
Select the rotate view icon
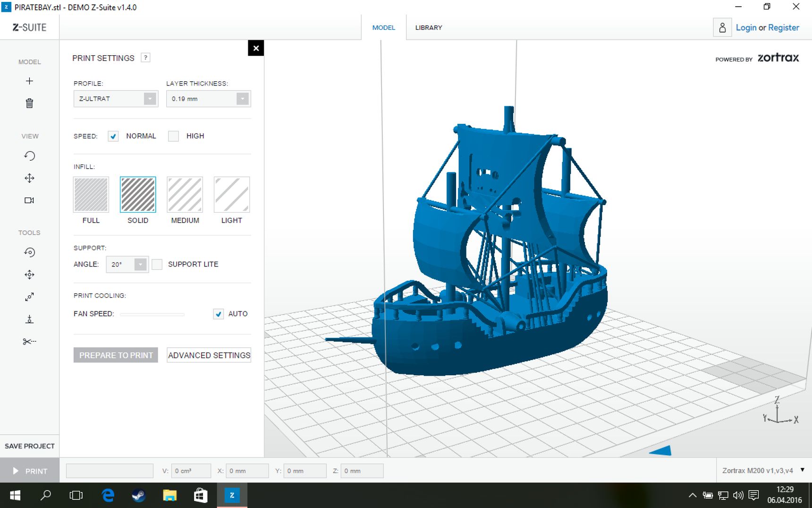pyautogui.click(x=29, y=156)
